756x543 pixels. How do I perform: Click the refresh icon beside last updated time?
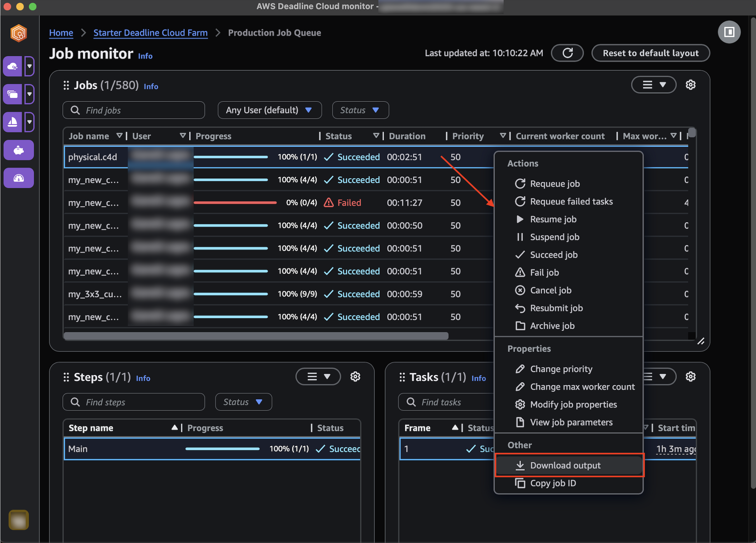[x=567, y=53]
